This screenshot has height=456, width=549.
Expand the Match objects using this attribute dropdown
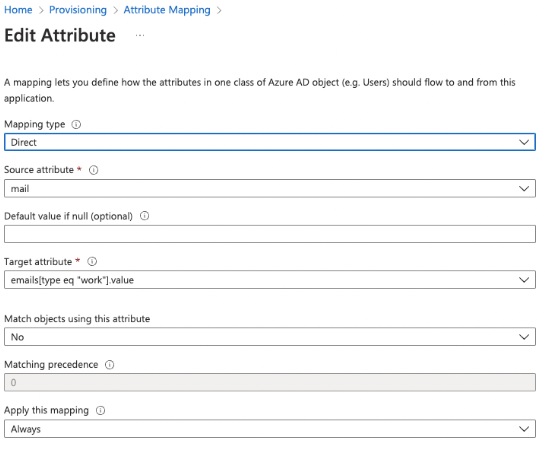pos(270,337)
